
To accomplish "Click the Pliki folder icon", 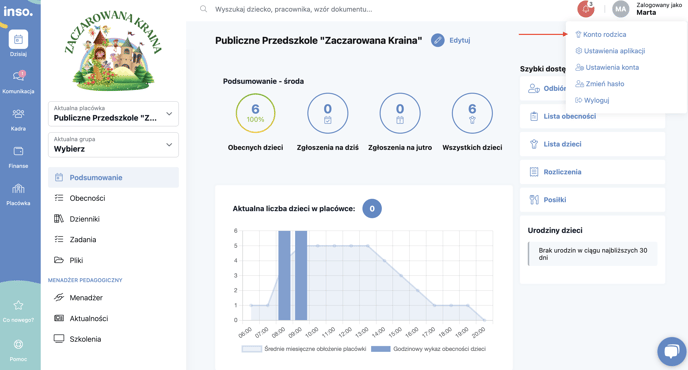I will click(x=59, y=260).
